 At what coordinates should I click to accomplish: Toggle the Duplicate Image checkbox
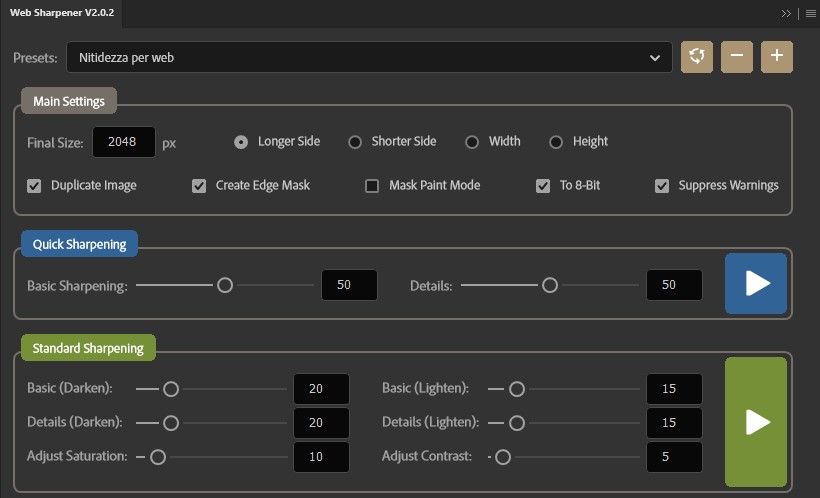click(x=35, y=185)
